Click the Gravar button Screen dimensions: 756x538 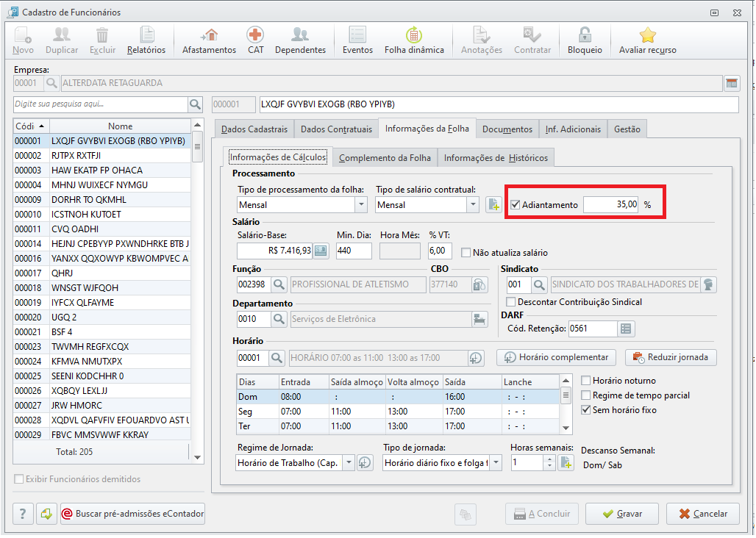click(621, 514)
